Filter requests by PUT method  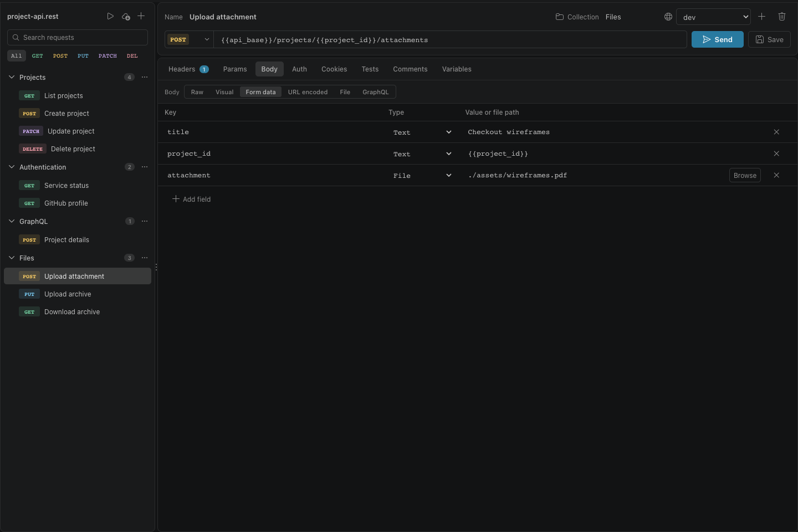pos(83,55)
